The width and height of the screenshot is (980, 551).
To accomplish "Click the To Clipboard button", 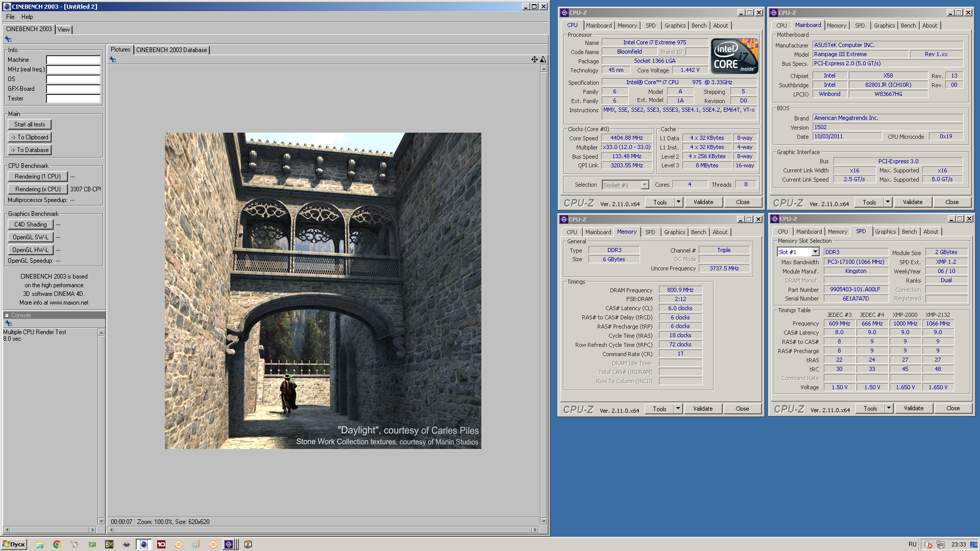I will point(30,137).
